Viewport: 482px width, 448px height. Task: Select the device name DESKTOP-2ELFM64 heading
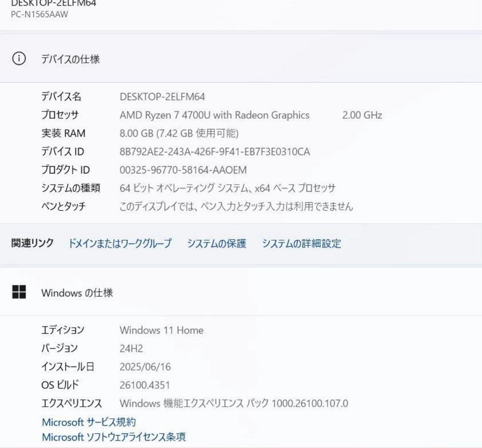tap(54, 4)
